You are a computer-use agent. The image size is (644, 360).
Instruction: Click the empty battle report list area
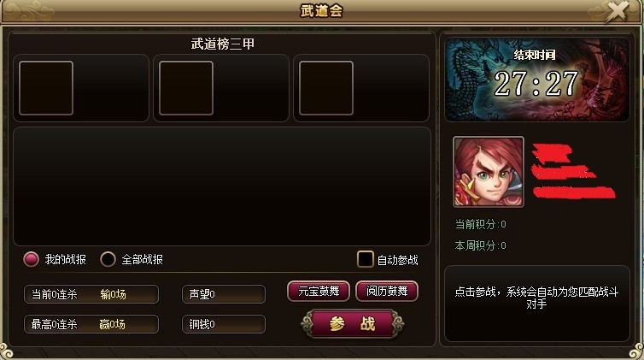222,186
